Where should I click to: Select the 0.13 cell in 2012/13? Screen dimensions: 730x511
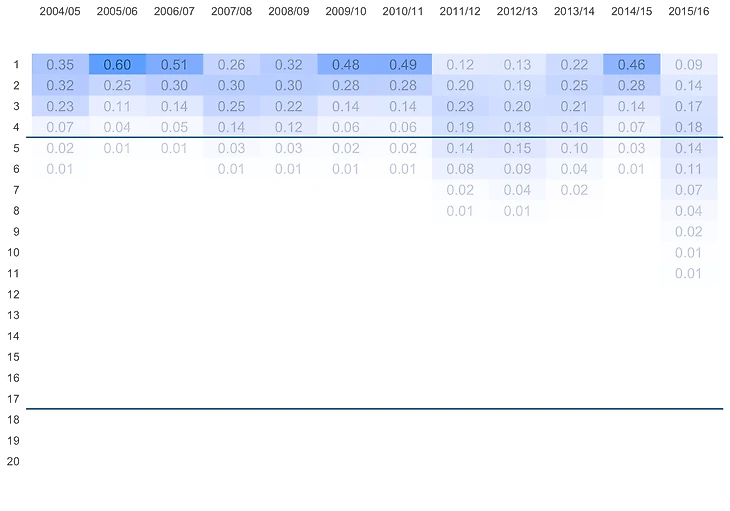517,65
